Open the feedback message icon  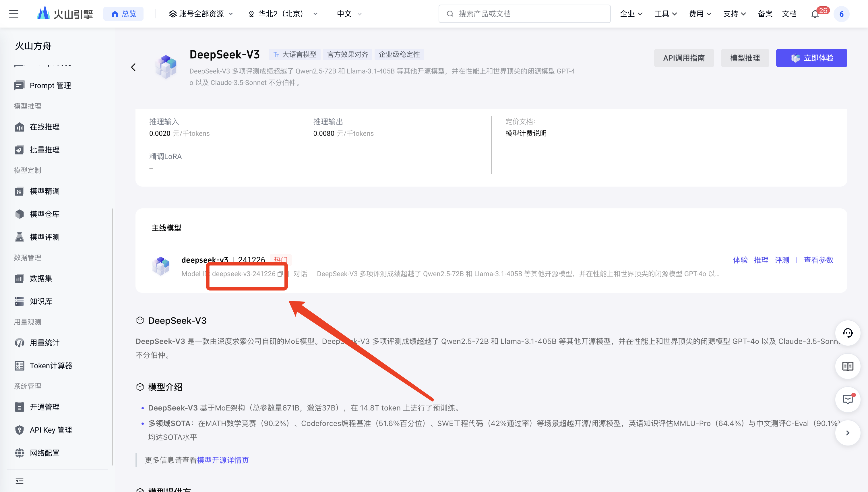click(x=847, y=399)
